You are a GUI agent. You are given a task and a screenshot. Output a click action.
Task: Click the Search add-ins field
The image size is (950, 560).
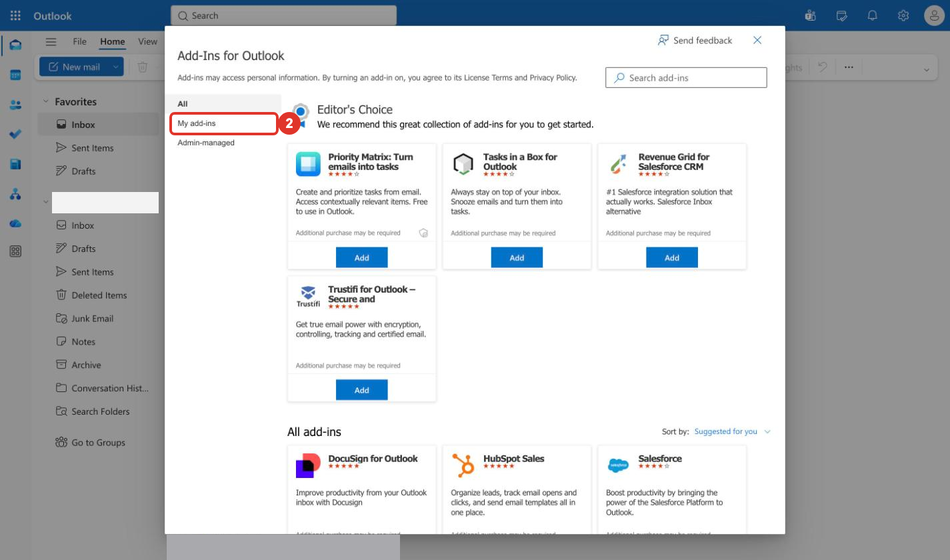(x=686, y=77)
